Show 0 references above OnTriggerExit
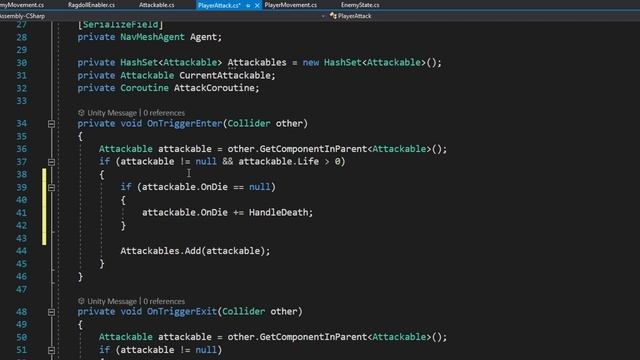The image size is (640, 360). pyautogui.click(x=164, y=301)
